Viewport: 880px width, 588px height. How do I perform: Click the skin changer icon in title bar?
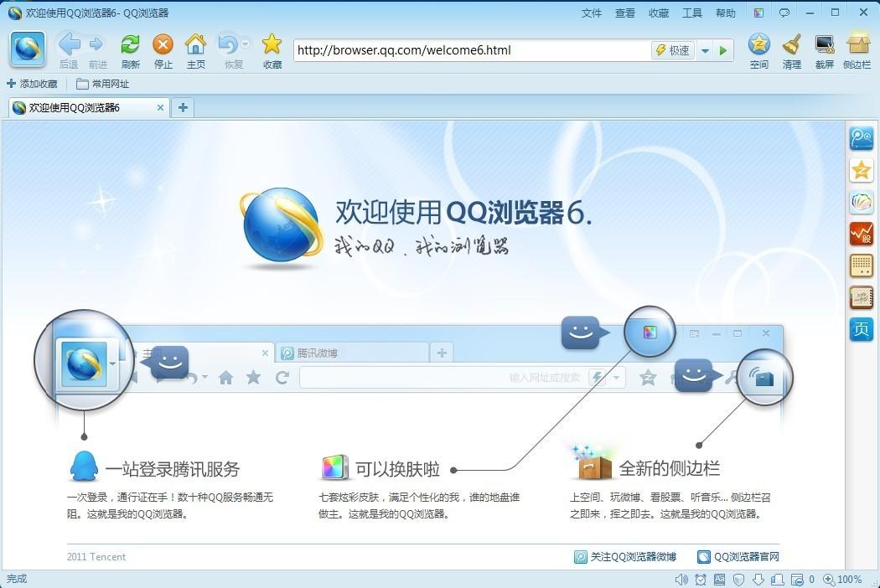point(758,13)
